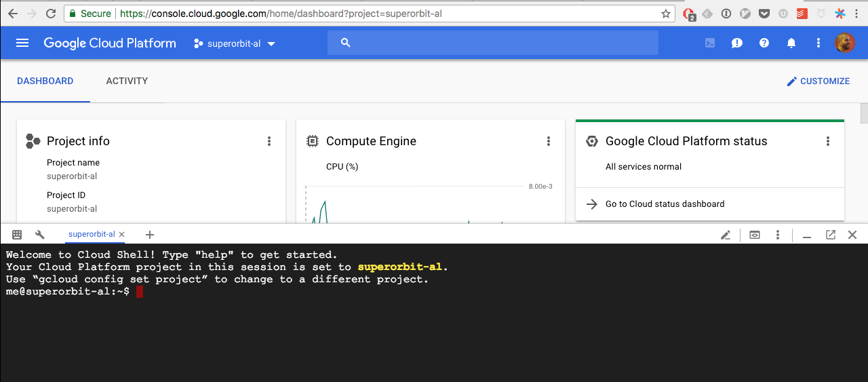Viewport: 868px width, 382px height.
Task: Open Google Cloud Platform status card menu
Action: pos(828,141)
